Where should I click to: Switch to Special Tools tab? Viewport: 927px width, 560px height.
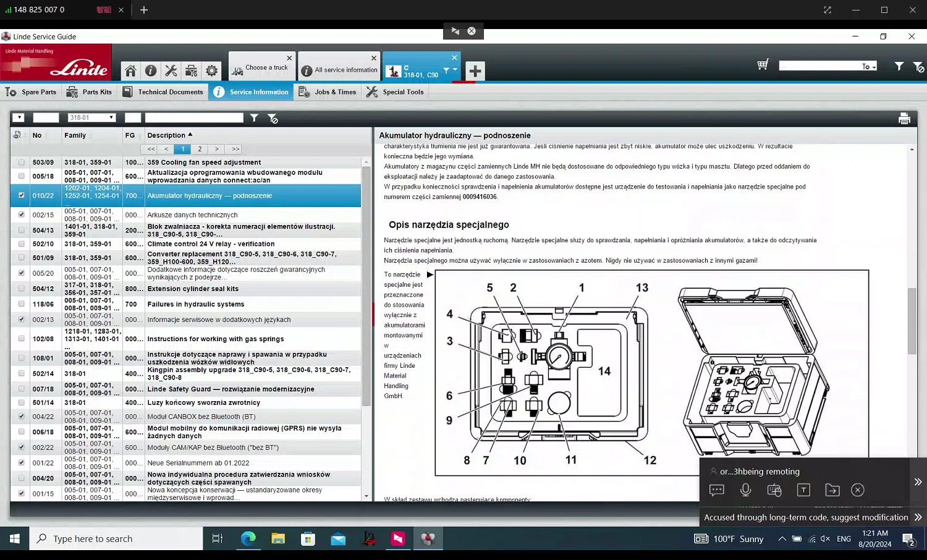tap(396, 92)
